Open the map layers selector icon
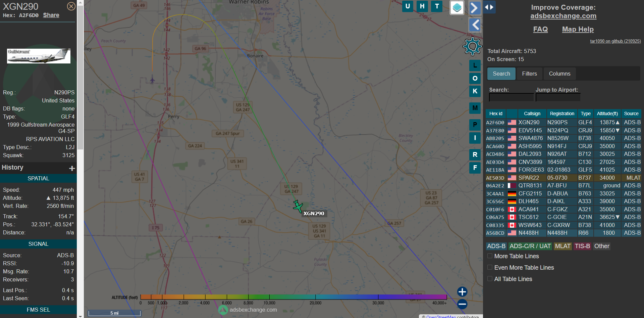This screenshot has height=318, width=644. (457, 7)
